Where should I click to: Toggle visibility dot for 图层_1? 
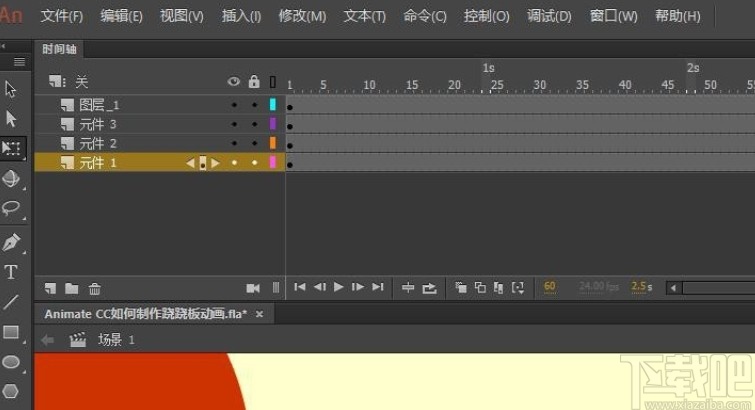(234, 105)
